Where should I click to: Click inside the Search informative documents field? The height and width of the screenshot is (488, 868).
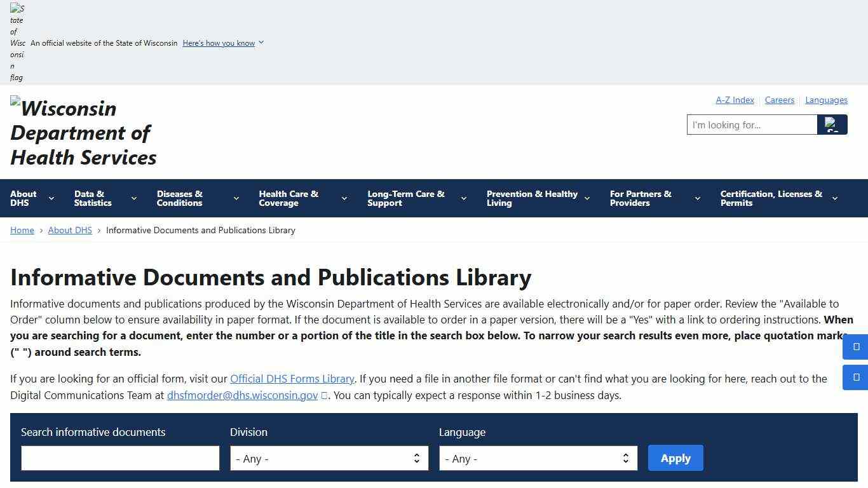pos(119,457)
